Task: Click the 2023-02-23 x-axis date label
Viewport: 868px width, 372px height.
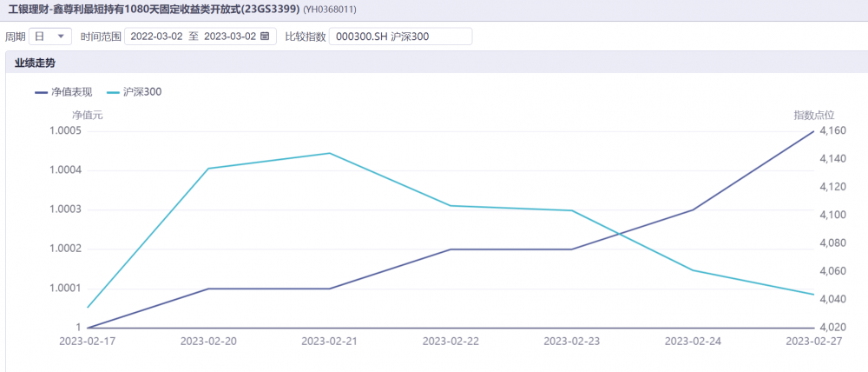Action: (571, 342)
